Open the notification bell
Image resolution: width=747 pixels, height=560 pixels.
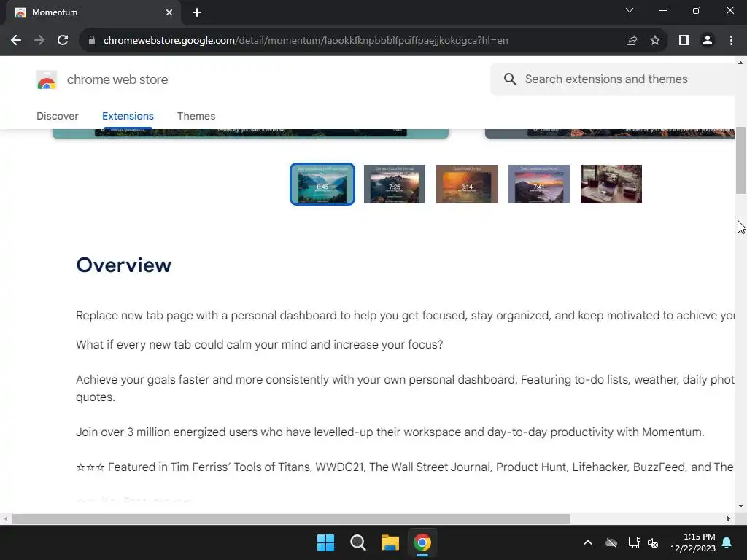click(727, 542)
